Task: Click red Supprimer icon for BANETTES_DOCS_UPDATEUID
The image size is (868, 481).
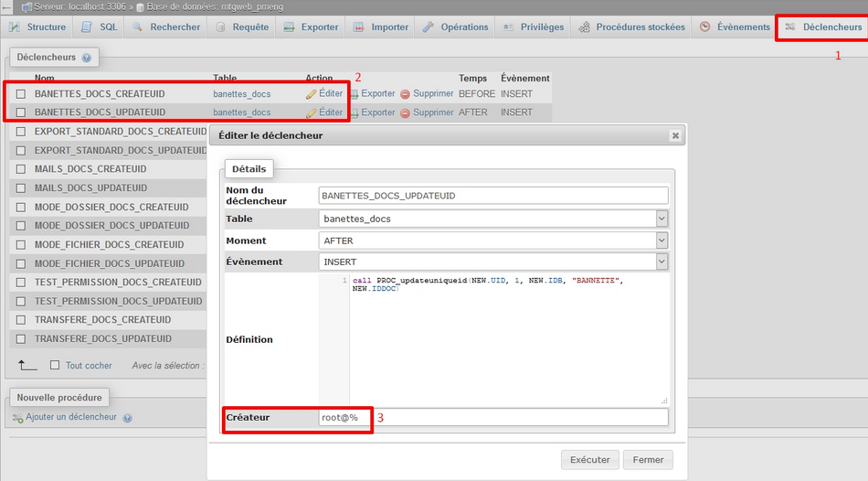Action: pos(405,112)
